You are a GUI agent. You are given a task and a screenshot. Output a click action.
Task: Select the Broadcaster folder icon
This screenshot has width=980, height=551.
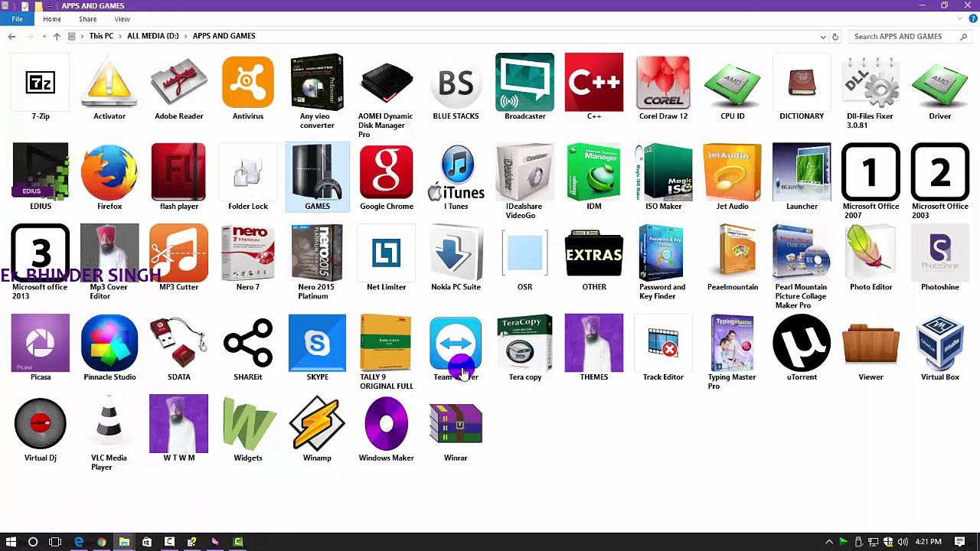pos(524,82)
